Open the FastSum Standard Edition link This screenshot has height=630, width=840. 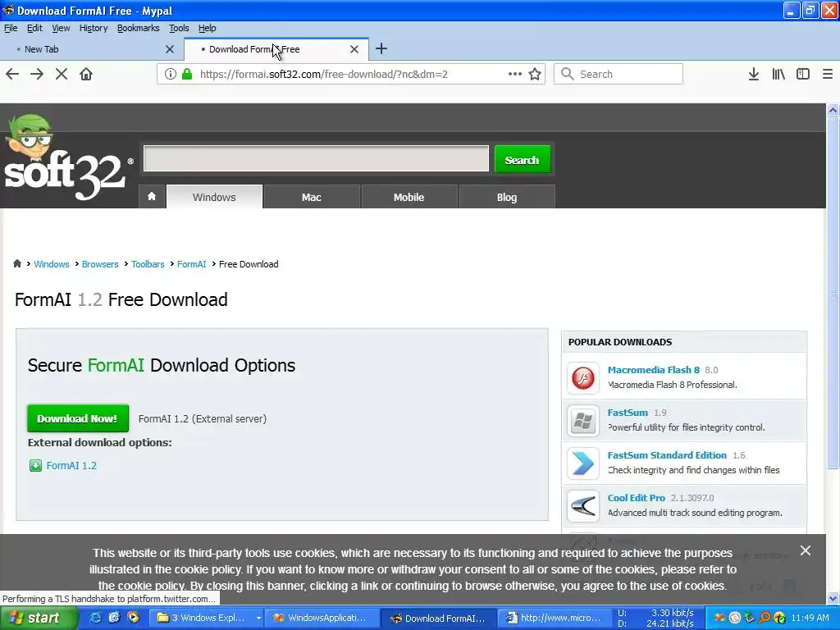tap(667, 454)
